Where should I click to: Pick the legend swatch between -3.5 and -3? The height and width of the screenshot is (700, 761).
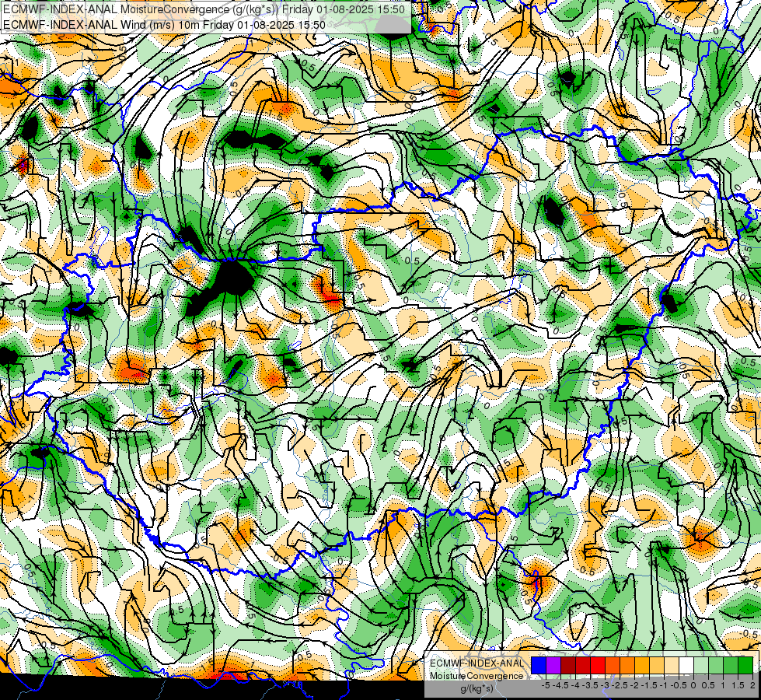click(598, 665)
